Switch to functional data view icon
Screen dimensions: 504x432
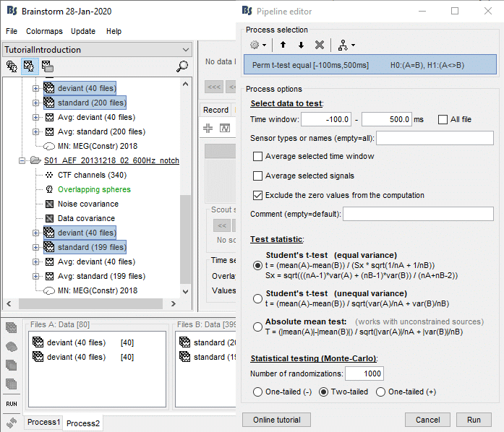pos(30,66)
